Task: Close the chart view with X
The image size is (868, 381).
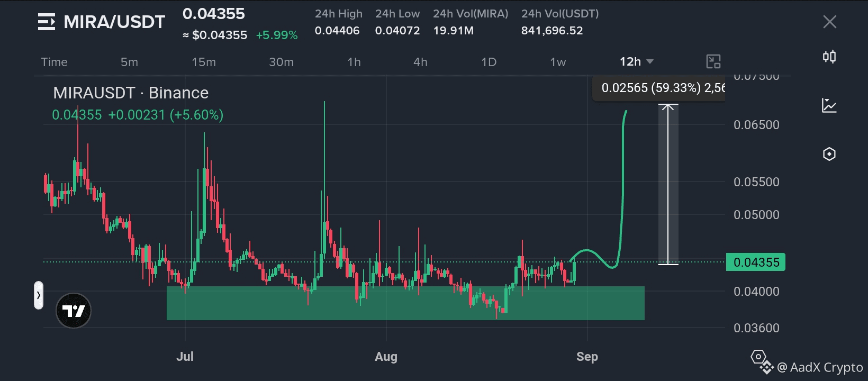Action: pos(829,22)
